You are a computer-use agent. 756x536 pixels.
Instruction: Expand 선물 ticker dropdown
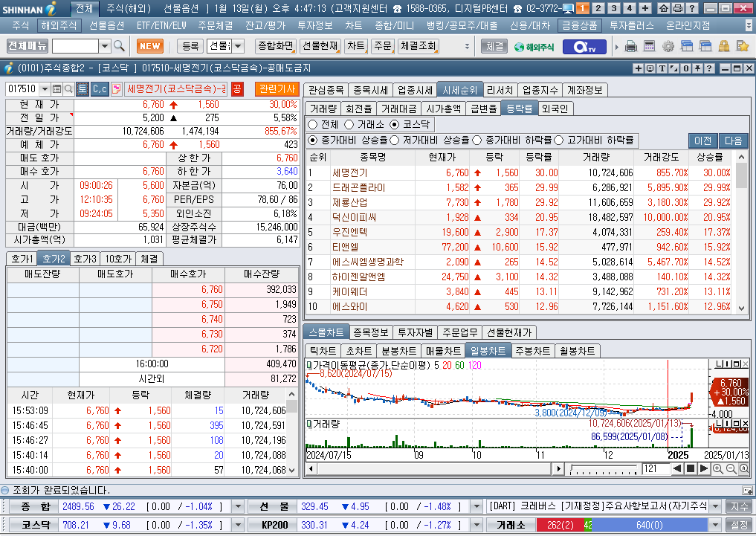[476, 506]
